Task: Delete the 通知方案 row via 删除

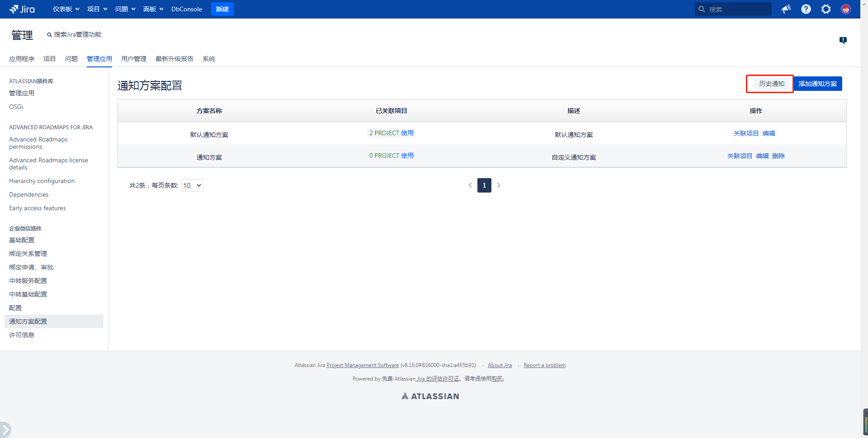Action: click(x=778, y=156)
